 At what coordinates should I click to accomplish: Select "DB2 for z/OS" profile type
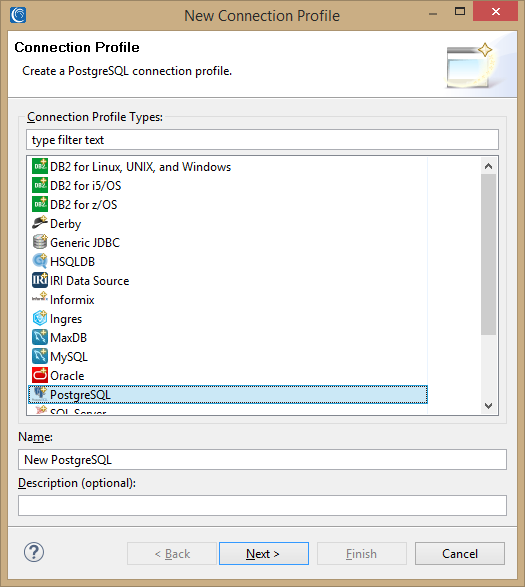pyautogui.click(x=84, y=205)
